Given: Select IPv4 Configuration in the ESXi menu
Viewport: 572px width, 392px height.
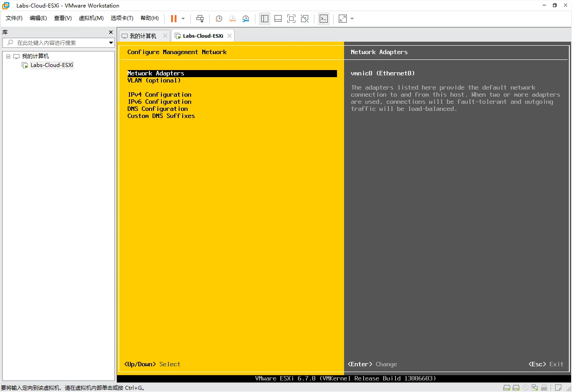Looking at the screenshot, I should 159,94.
